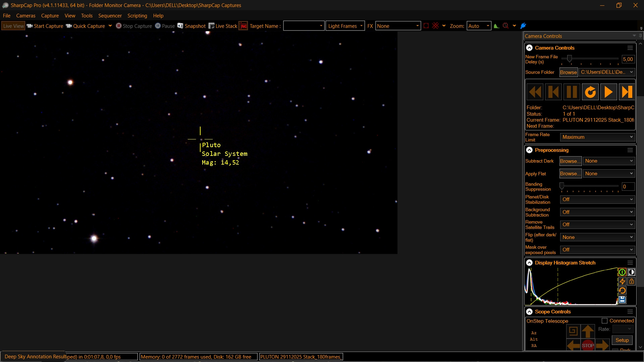
Task: Open the View menu
Action: coord(70,16)
